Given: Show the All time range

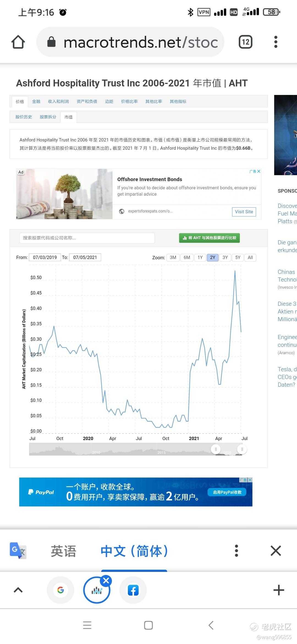Looking at the screenshot, I should [x=250, y=258].
